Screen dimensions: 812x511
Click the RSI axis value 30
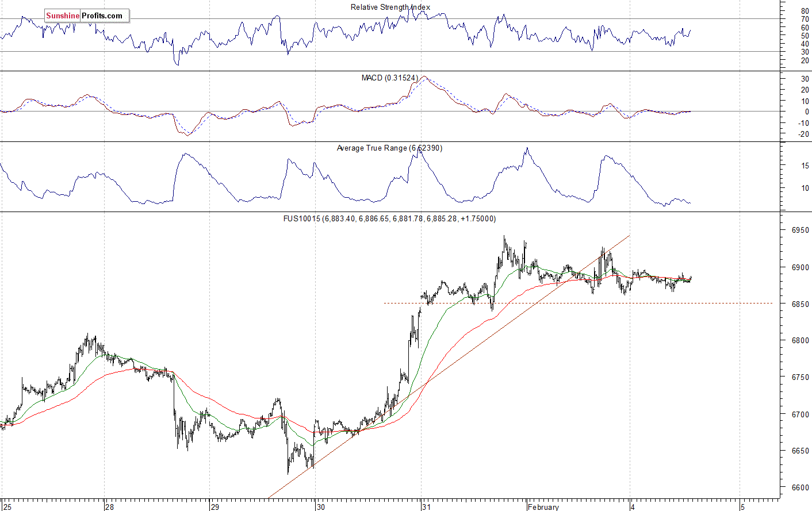point(805,52)
